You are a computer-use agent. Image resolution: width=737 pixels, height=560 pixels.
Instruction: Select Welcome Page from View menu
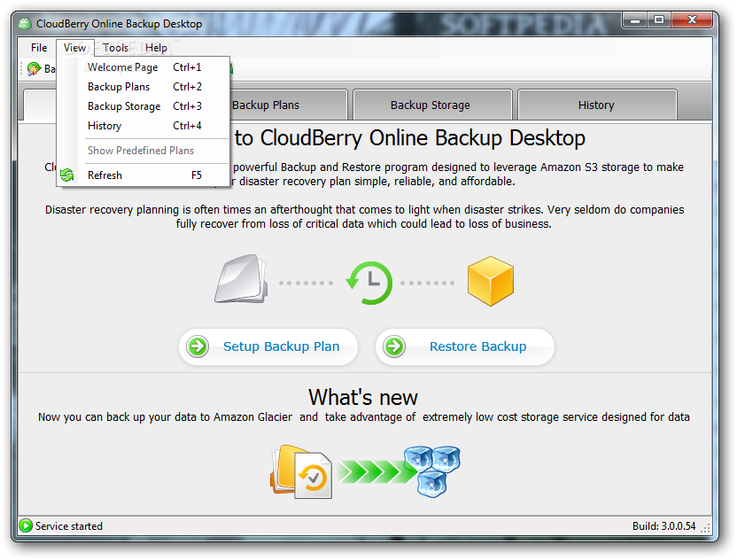(x=144, y=67)
